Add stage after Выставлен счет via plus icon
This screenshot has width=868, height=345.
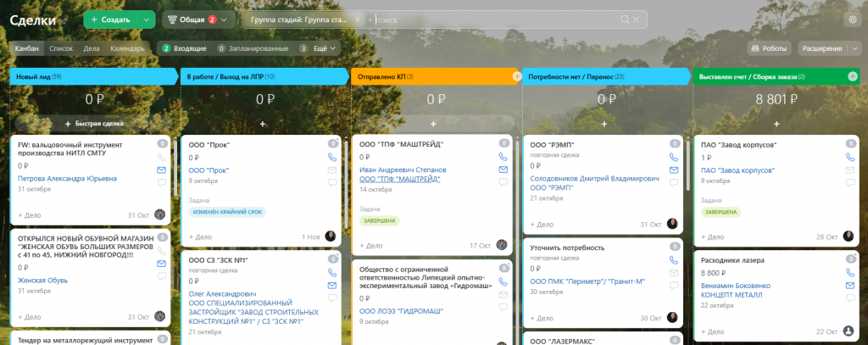[x=853, y=76]
